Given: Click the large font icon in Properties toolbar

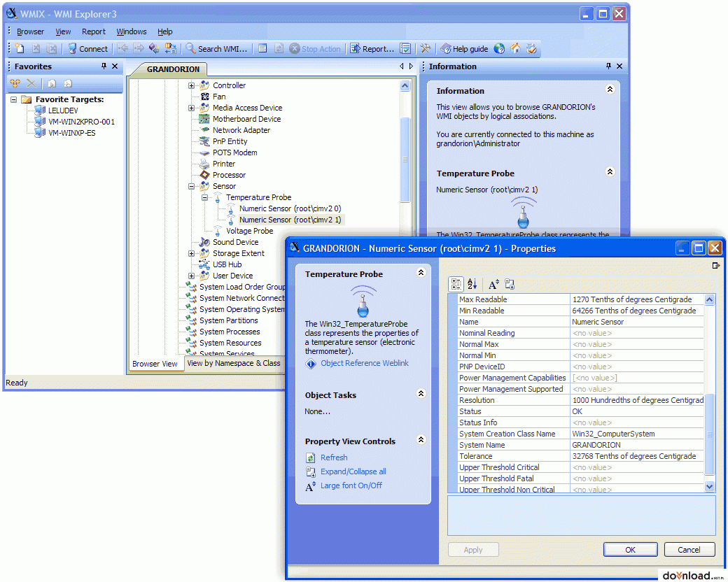Looking at the screenshot, I should point(493,284).
